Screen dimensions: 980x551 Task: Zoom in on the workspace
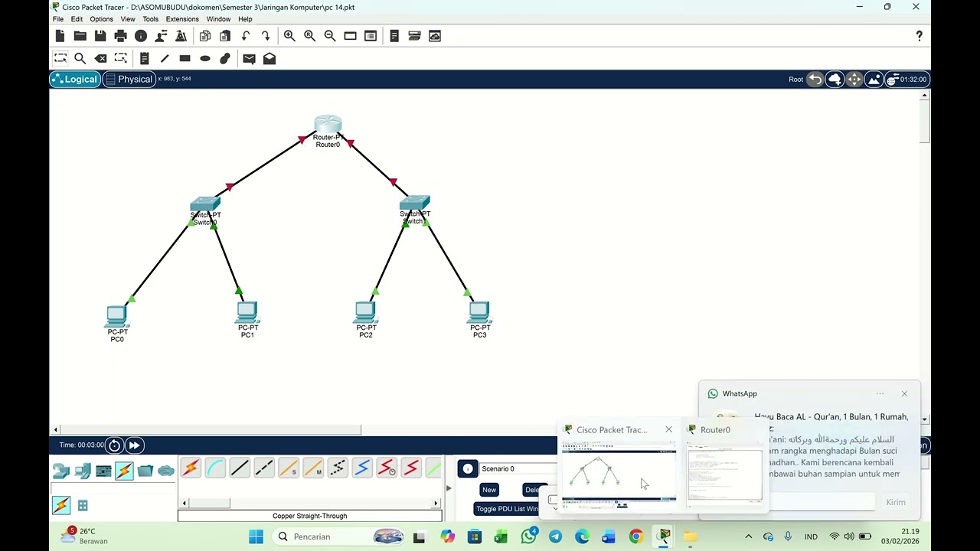coord(289,36)
